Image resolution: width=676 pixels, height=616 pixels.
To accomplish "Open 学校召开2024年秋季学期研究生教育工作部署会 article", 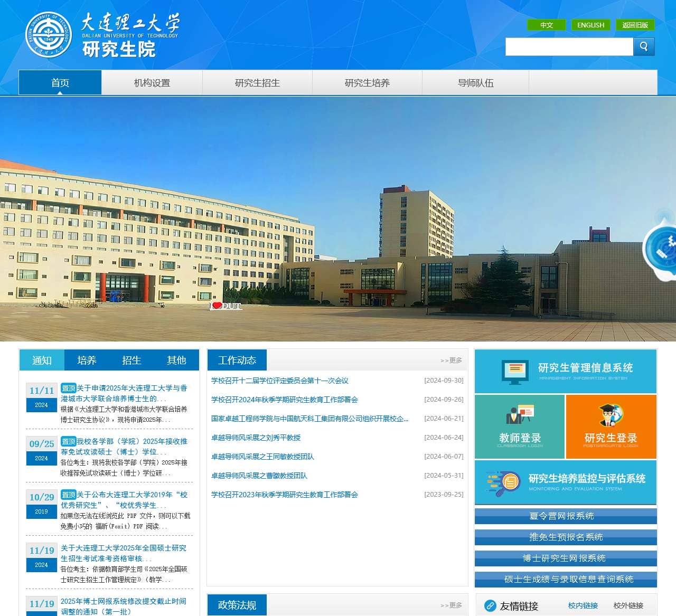I will click(285, 400).
